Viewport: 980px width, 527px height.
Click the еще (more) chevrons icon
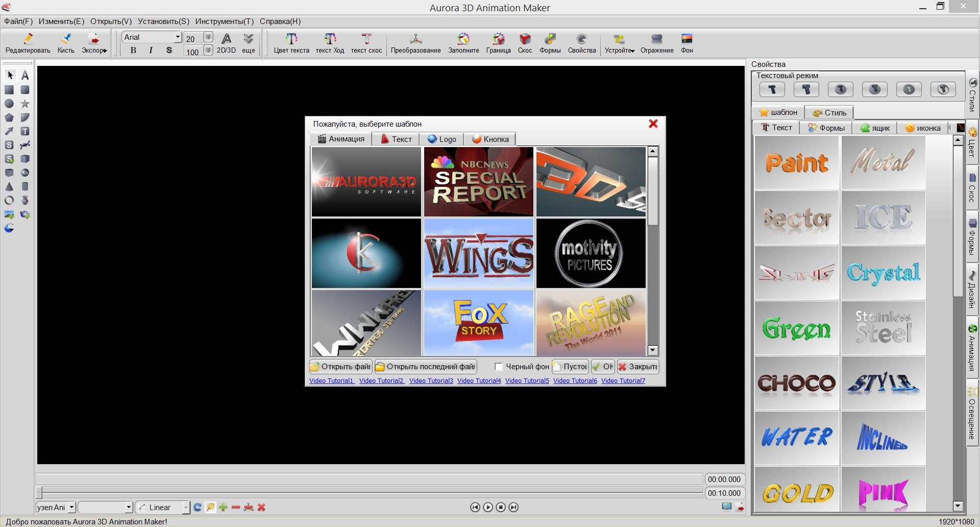tap(249, 43)
